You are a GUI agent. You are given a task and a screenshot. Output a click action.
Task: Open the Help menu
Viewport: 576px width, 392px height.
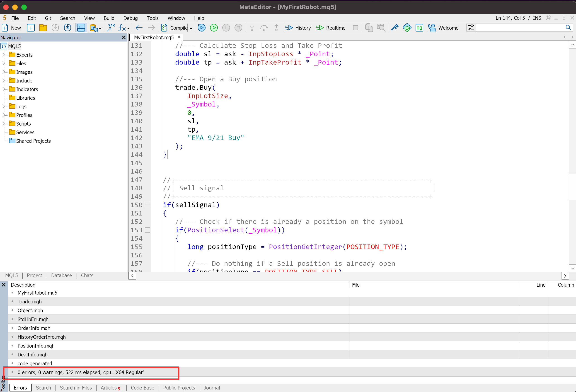[x=199, y=18]
